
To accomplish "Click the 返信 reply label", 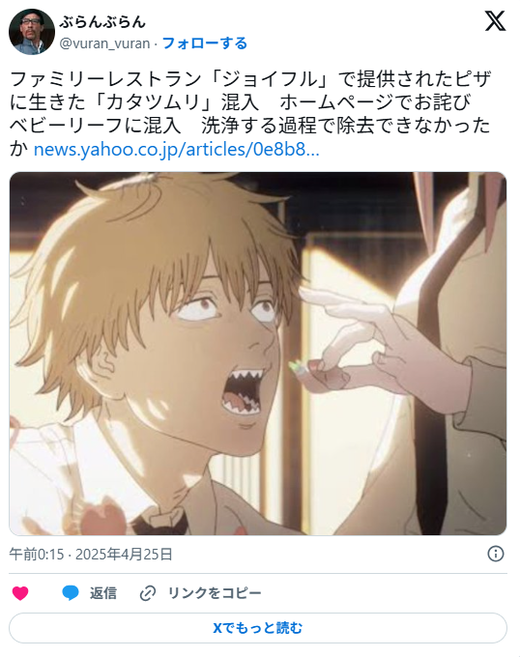I will coord(103,593).
